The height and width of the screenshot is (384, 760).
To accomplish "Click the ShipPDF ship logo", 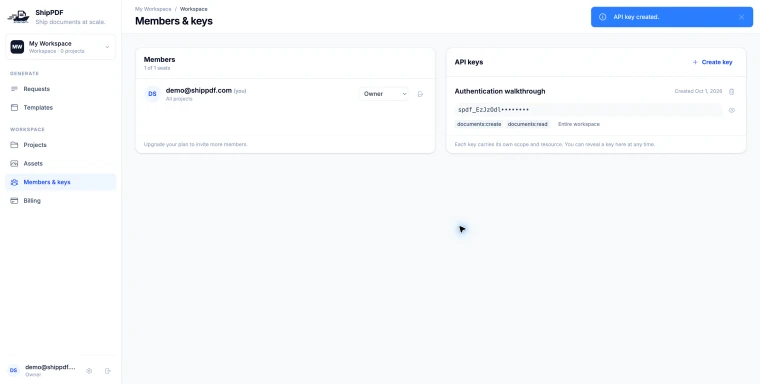I will pyautogui.click(x=18, y=17).
